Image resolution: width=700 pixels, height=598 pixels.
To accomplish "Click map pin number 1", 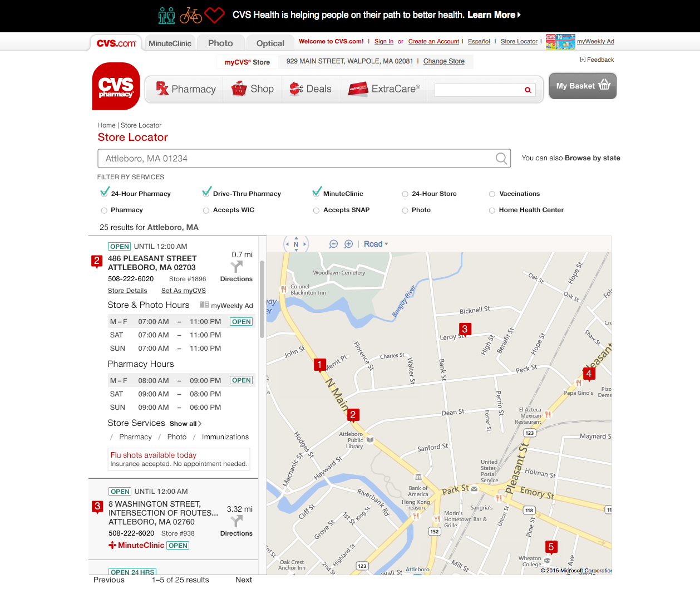I will pyautogui.click(x=319, y=365).
